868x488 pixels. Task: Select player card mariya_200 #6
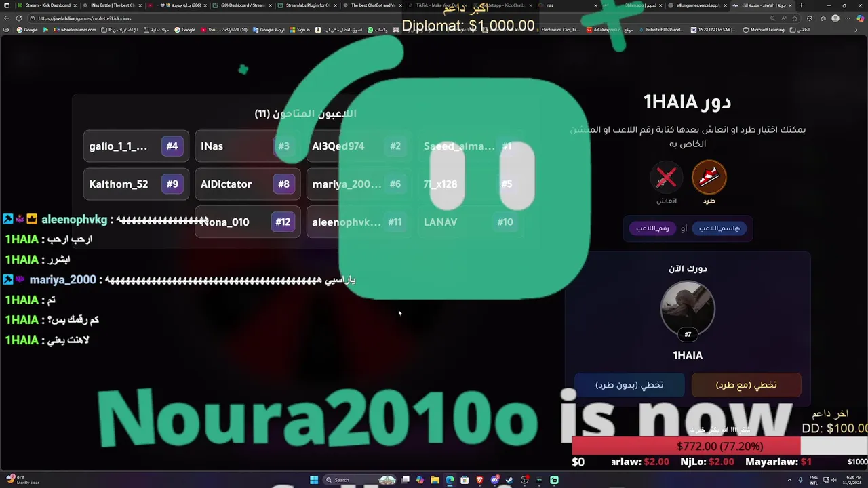pyautogui.click(x=359, y=184)
